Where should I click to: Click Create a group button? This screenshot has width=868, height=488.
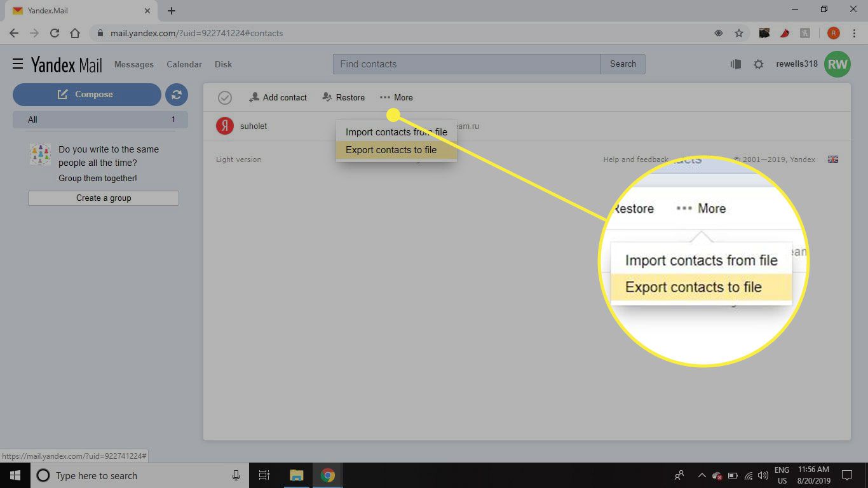(x=104, y=198)
